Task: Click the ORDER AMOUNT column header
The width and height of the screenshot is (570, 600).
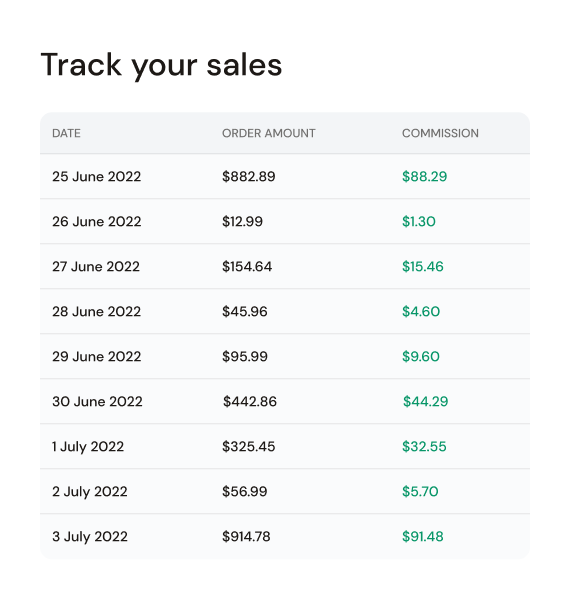Action: point(269,133)
